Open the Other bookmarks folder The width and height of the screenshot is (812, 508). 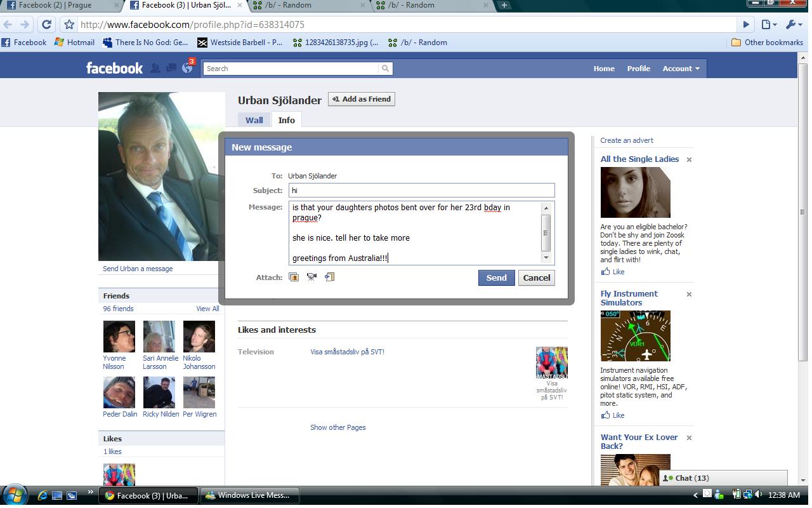[767, 43]
